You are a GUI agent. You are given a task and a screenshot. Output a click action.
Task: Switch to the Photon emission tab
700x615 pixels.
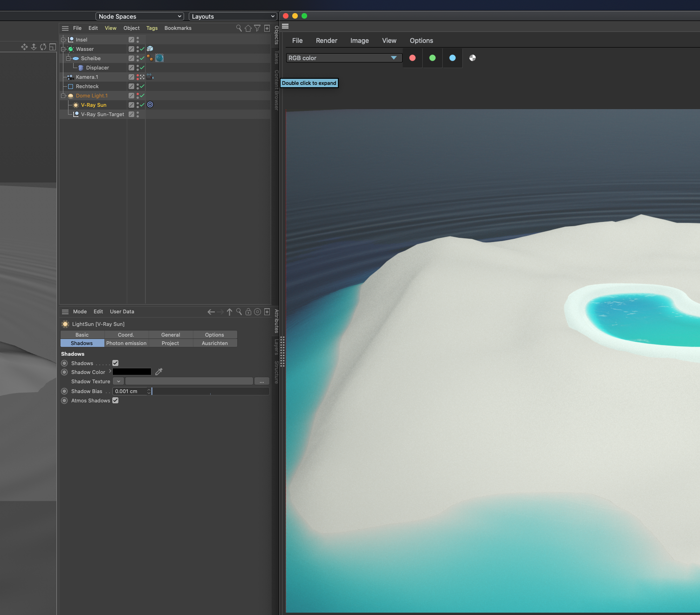pyautogui.click(x=126, y=343)
